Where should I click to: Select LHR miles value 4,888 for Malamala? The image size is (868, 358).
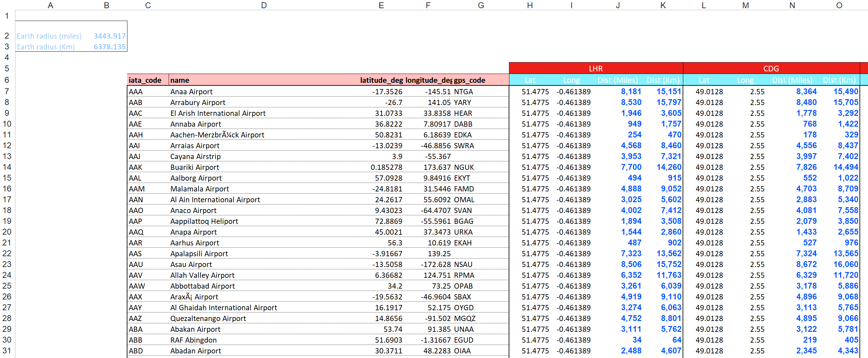(x=617, y=188)
